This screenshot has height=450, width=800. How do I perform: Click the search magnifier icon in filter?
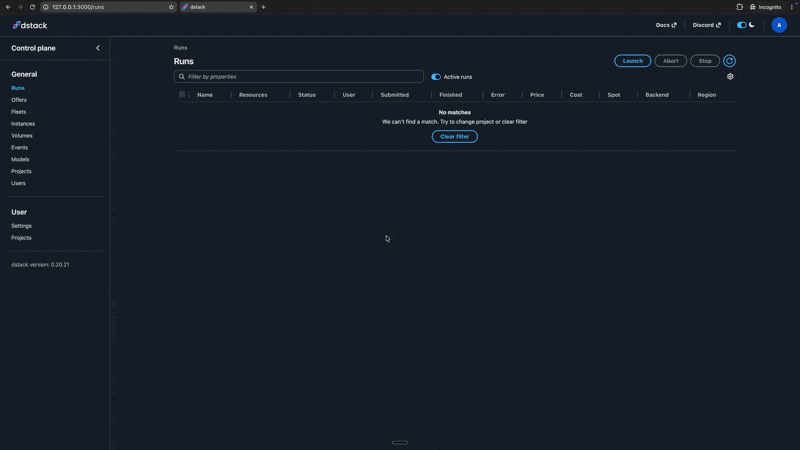182,77
